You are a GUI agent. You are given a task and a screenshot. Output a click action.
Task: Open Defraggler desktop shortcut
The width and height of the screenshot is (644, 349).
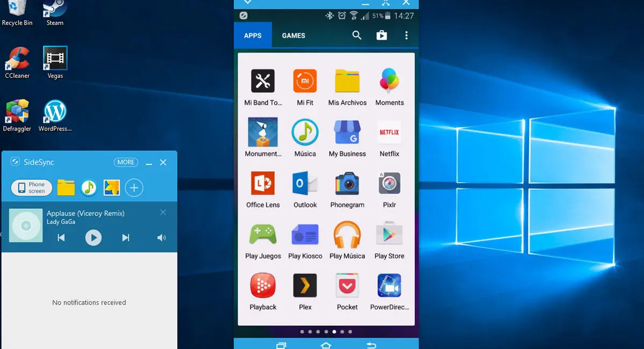pyautogui.click(x=17, y=115)
